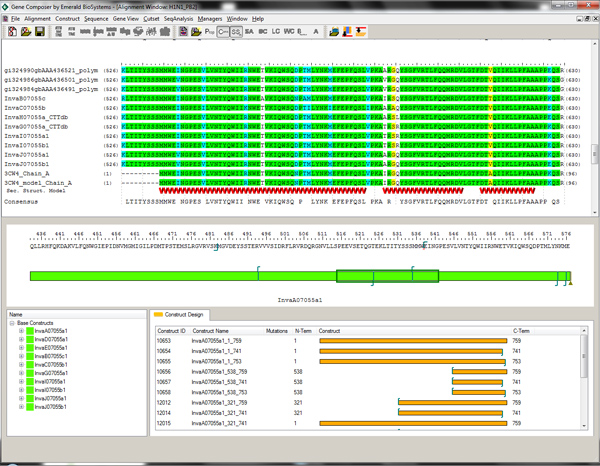
Task: Click the WC toolbar icon
Action: (x=288, y=32)
